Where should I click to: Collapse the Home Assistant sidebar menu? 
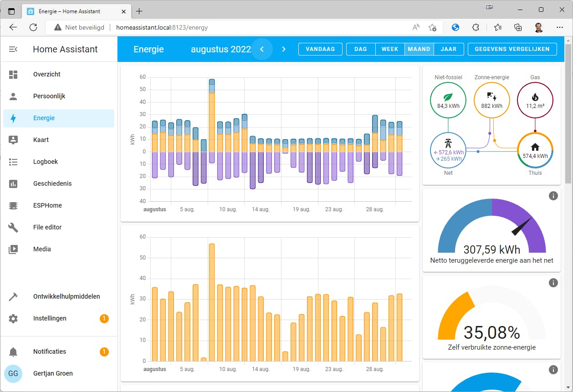coord(13,49)
